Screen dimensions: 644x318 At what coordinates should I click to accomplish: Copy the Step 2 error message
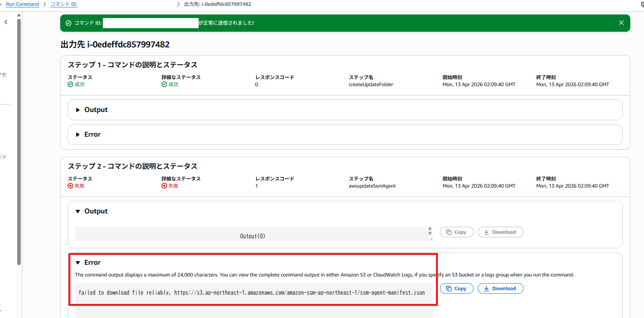coord(456,289)
